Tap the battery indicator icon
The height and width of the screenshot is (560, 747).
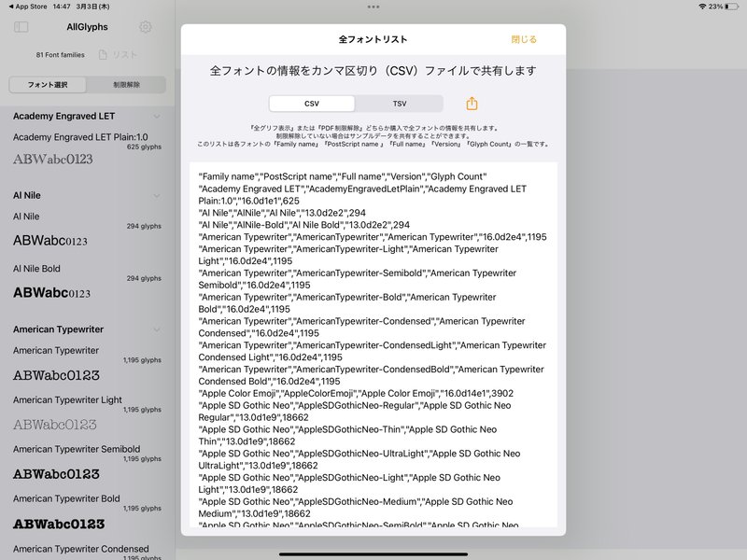(732, 7)
